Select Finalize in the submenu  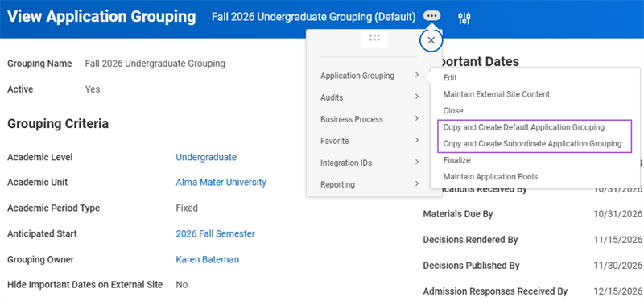pos(456,160)
